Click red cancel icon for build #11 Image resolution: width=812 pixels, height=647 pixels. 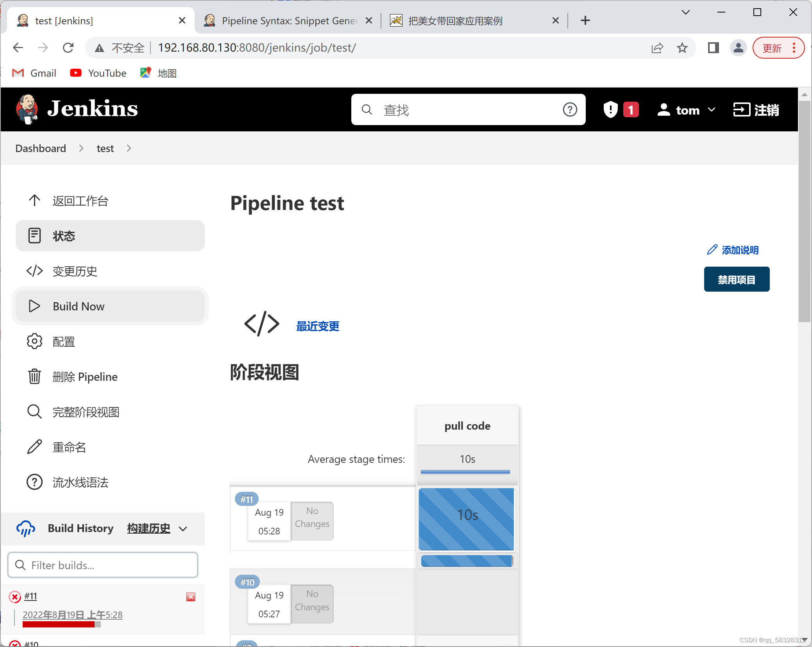coord(191,597)
